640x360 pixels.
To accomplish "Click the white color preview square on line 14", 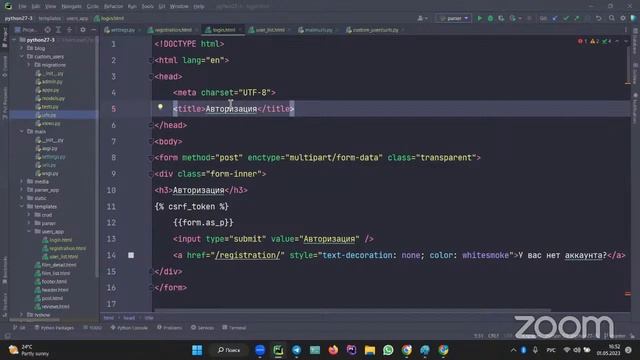I will pyautogui.click(x=131, y=255).
